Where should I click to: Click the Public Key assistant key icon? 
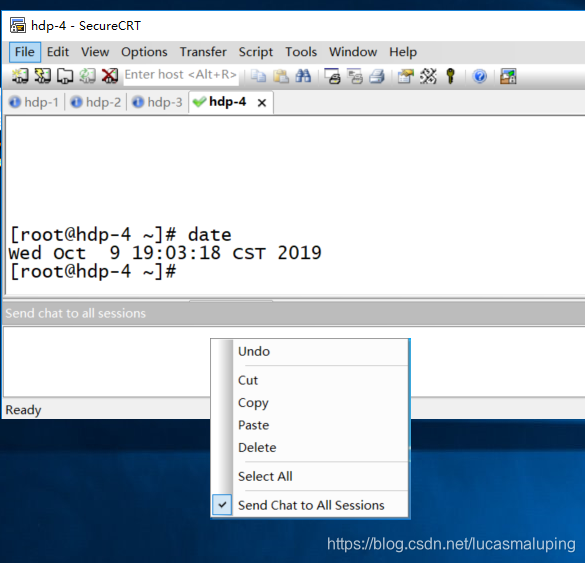pos(450,76)
